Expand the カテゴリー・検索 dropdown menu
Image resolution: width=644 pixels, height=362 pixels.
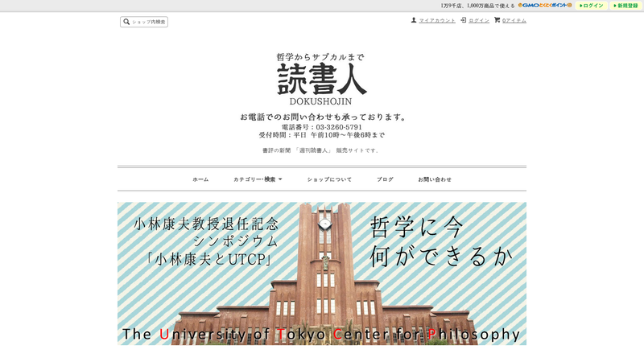[x=258, y=179]
